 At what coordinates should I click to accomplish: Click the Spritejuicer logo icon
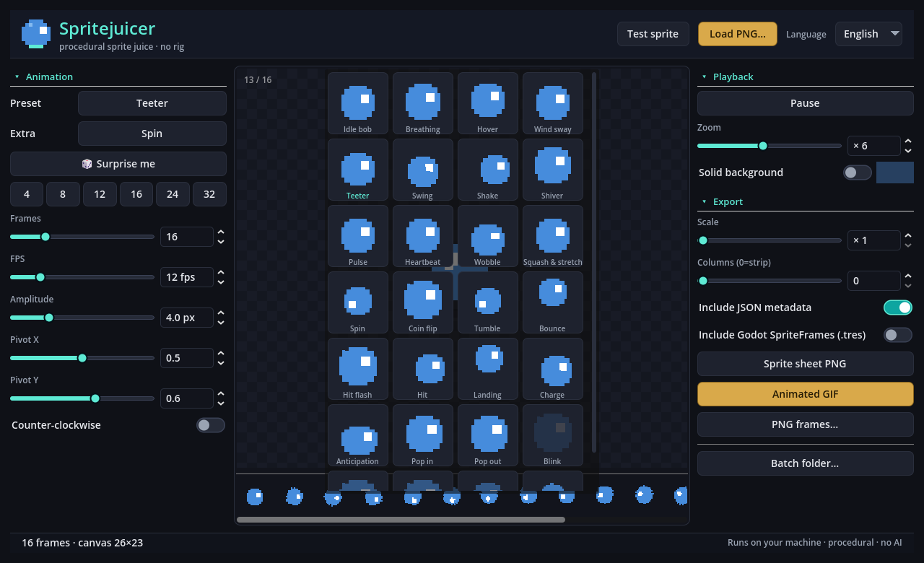point(36,34)
